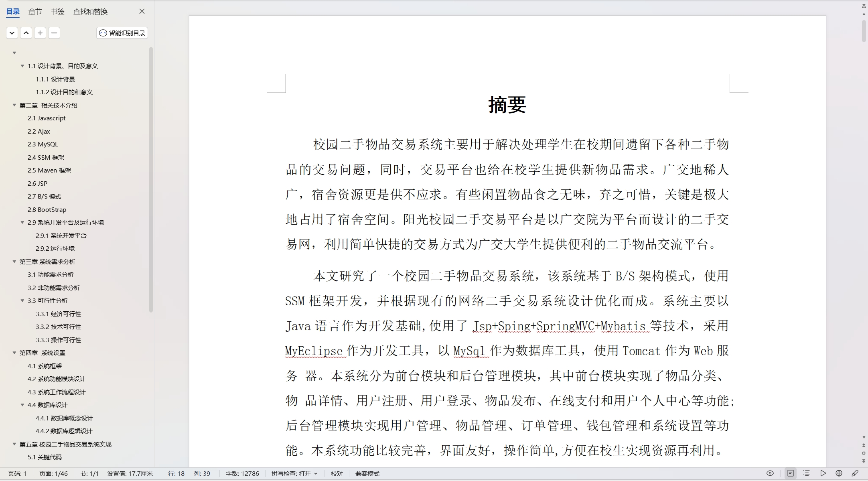Screen dimensions: 868x481
Task: Go to heading 1.1.1 设计背景
Action: (55, 79)
